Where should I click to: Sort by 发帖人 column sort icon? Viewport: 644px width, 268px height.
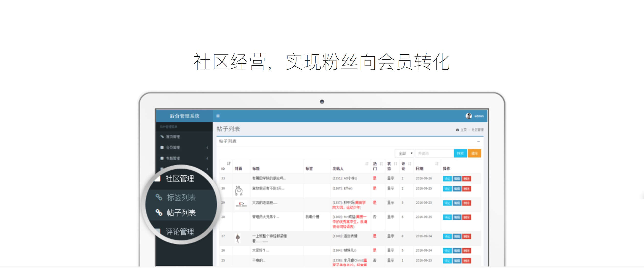coord(367,164)
